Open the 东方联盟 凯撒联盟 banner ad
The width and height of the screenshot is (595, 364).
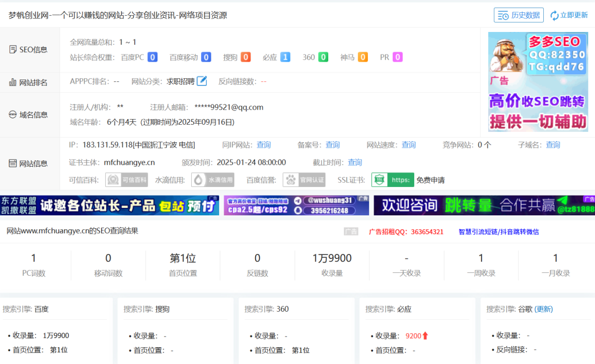point(109,206)
